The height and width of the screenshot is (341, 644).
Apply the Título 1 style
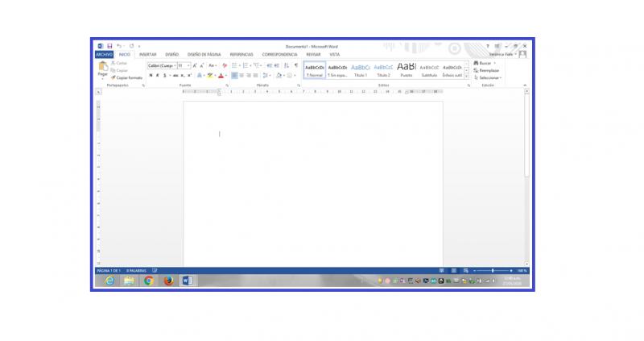click(361, 69)
